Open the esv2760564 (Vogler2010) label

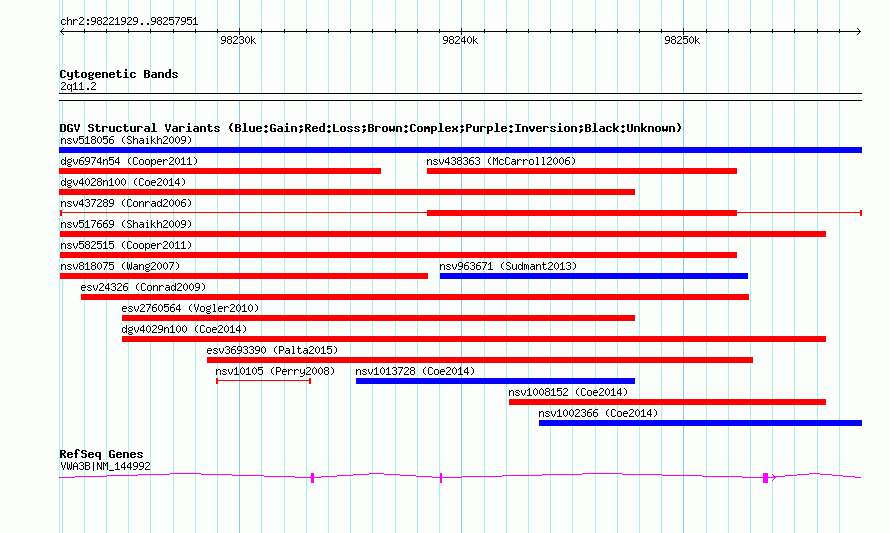point(190,308)
